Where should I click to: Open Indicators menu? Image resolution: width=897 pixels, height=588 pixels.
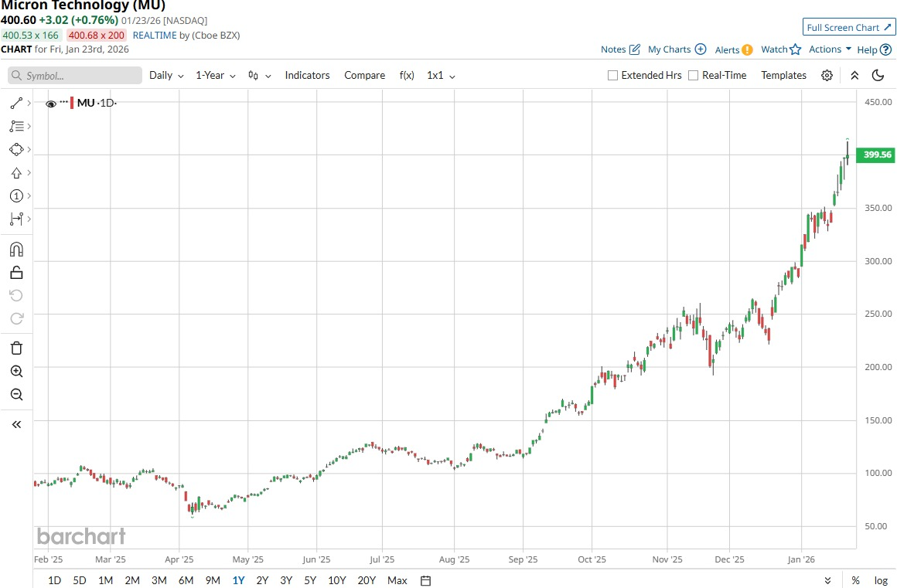(x=307, y=76)
